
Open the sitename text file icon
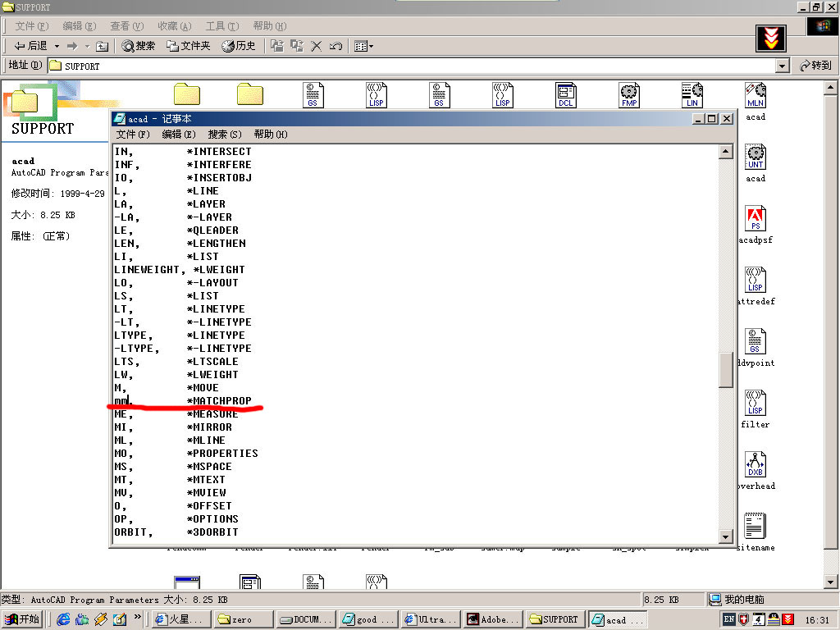point(756,527)
